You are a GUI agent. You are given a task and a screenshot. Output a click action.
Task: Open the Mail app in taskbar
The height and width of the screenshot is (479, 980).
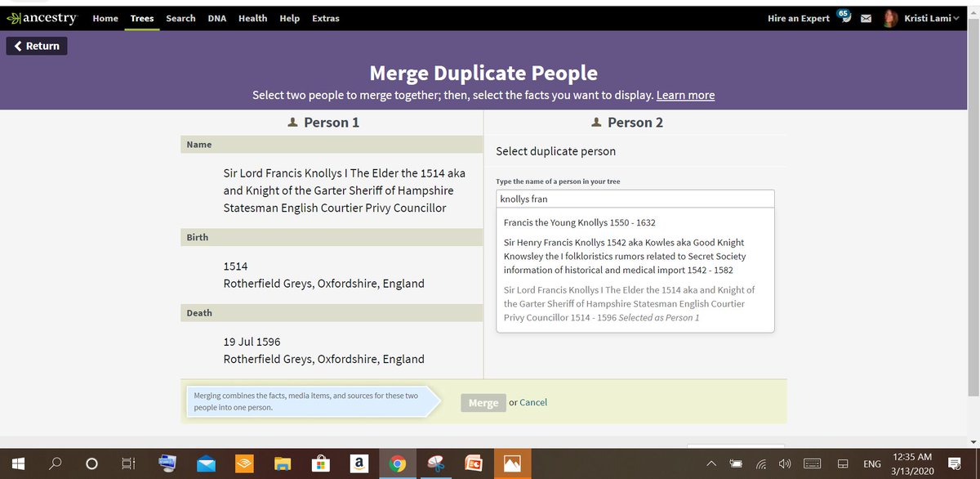coord(206,463)
